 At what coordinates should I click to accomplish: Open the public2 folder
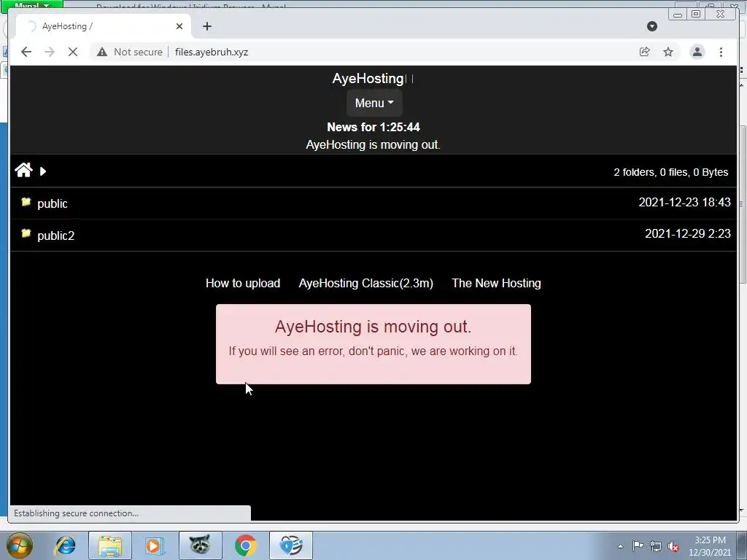(x=55, y=236)
